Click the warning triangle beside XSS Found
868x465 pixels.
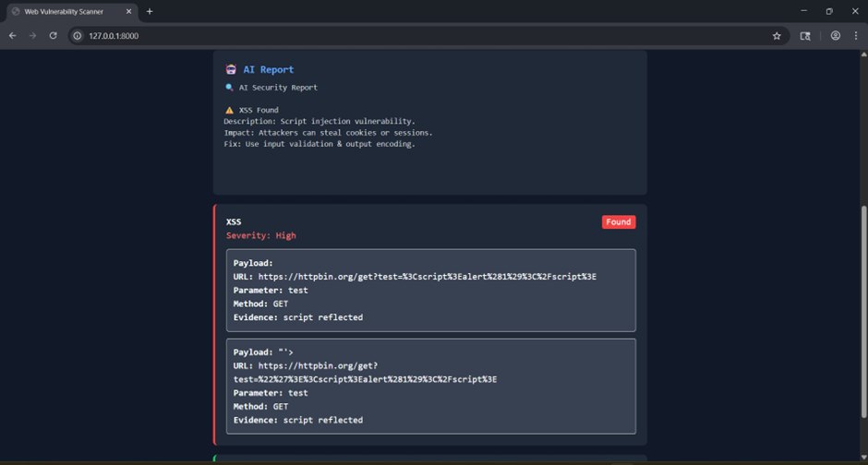coord(229,110)
